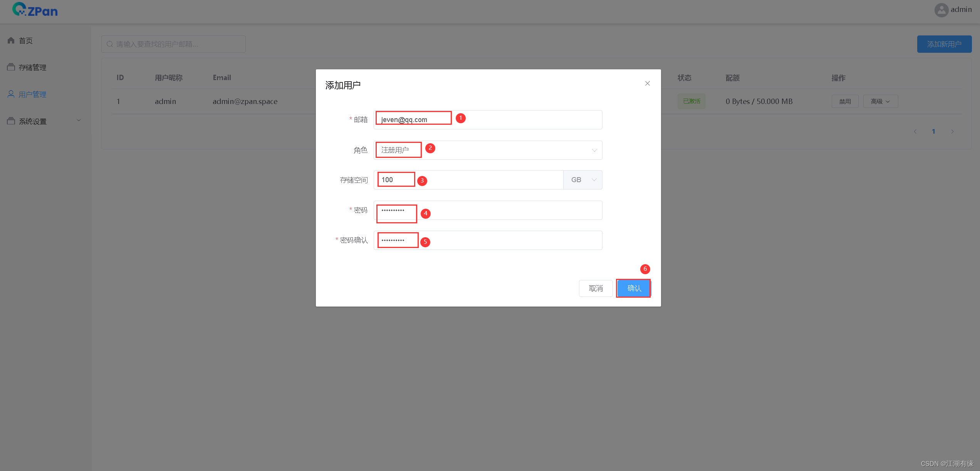Click the admin@zpan.space email cell
Screen dimensions: 980x471
pyautogui.click(x=245, y=101)
